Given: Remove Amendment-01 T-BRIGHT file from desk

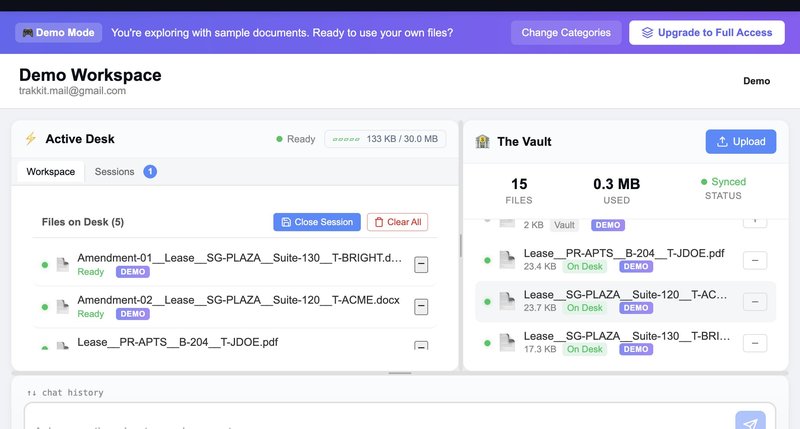Looking at the screenshot, I should [x=421, y=265].
